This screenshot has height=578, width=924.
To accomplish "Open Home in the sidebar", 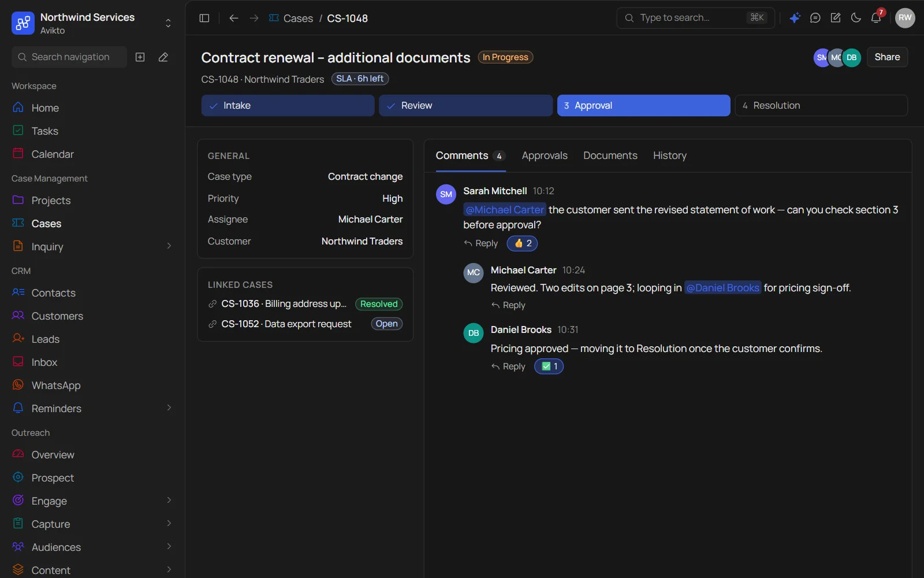I will 92,108.
